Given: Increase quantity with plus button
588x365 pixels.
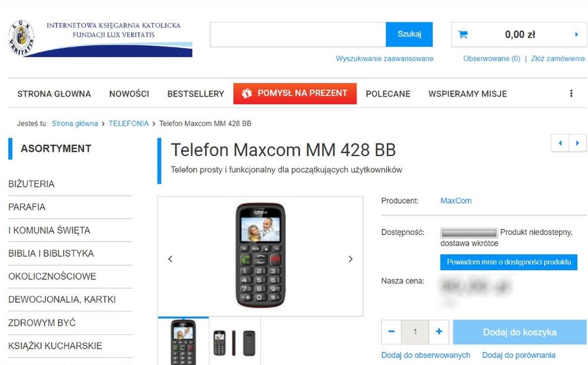Looking at the screenshot, I should 439,331.
